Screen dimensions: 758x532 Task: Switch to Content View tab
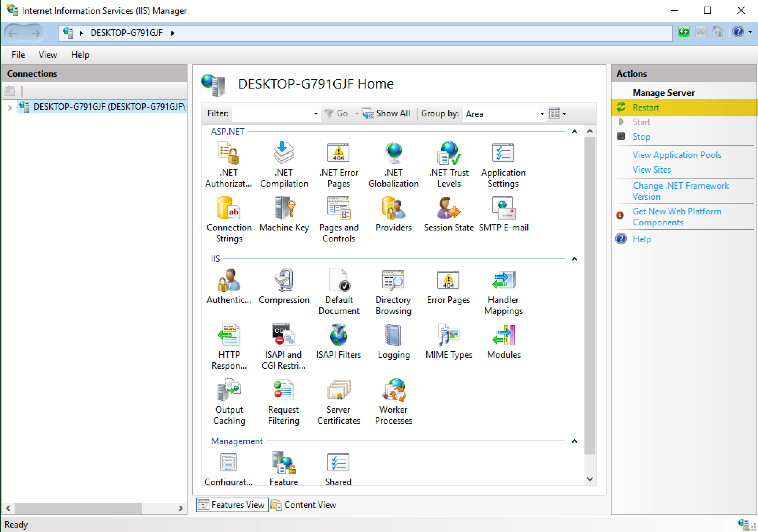304,505
